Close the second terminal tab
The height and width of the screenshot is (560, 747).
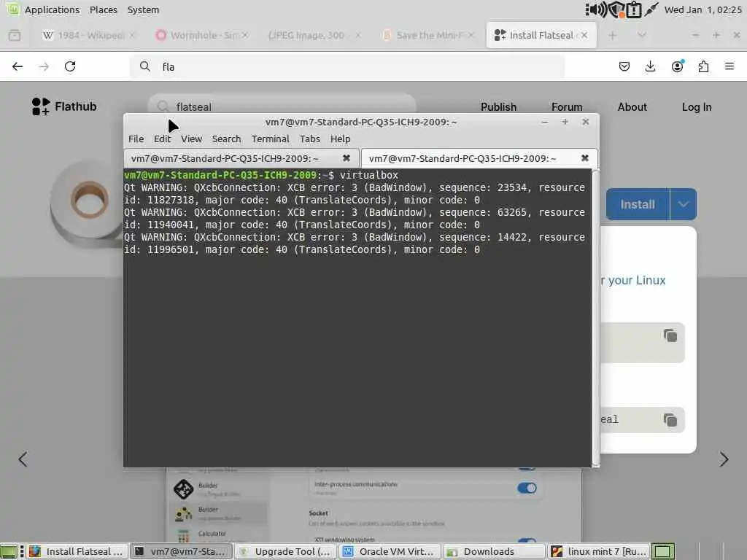[584, 158]
